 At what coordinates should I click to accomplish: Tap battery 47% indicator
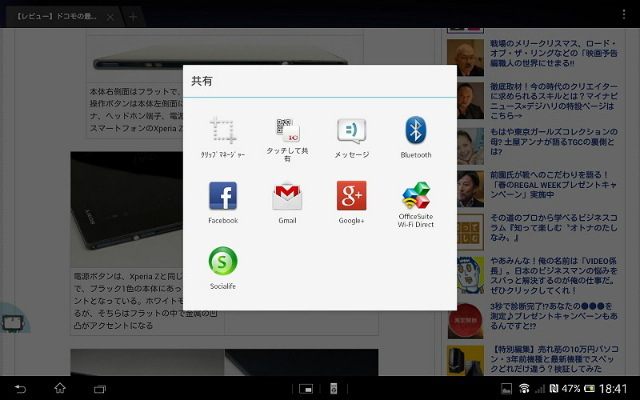578,389
